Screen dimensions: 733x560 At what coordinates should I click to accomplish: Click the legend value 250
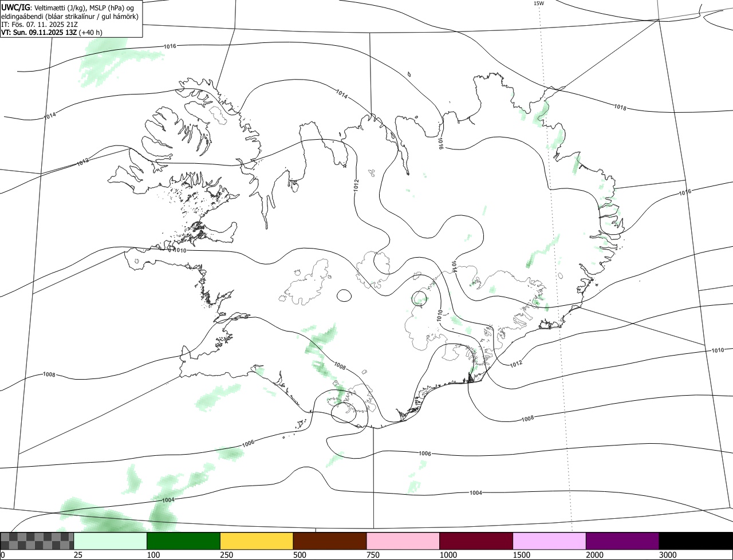pyautogui.click(x=227, y=555)
